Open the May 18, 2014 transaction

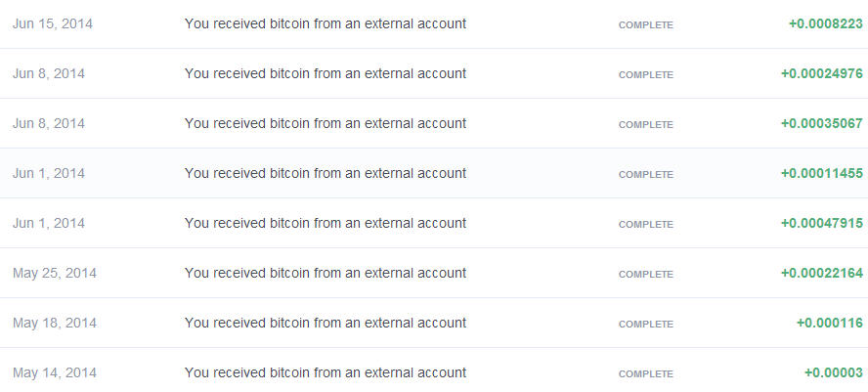pos(325,323)
